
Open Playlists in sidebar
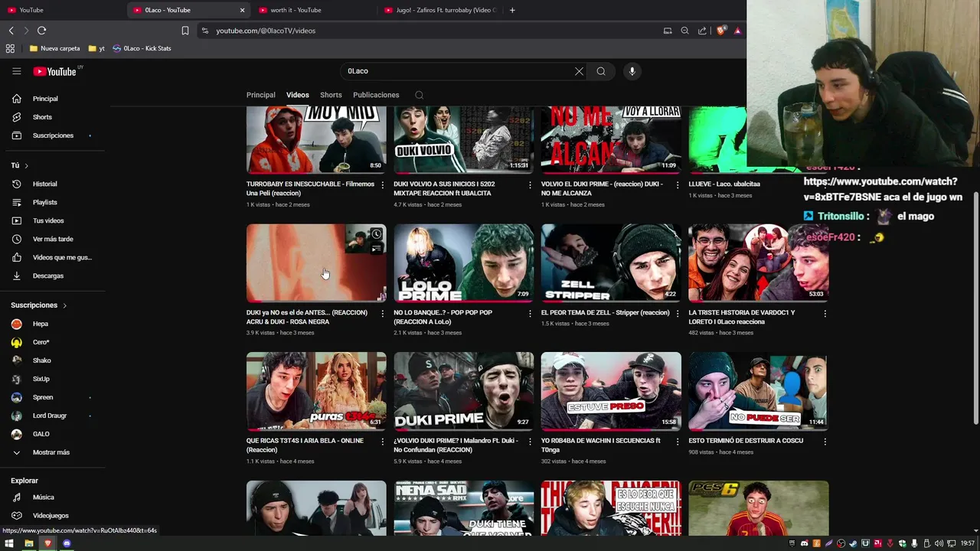click(44, 202)
